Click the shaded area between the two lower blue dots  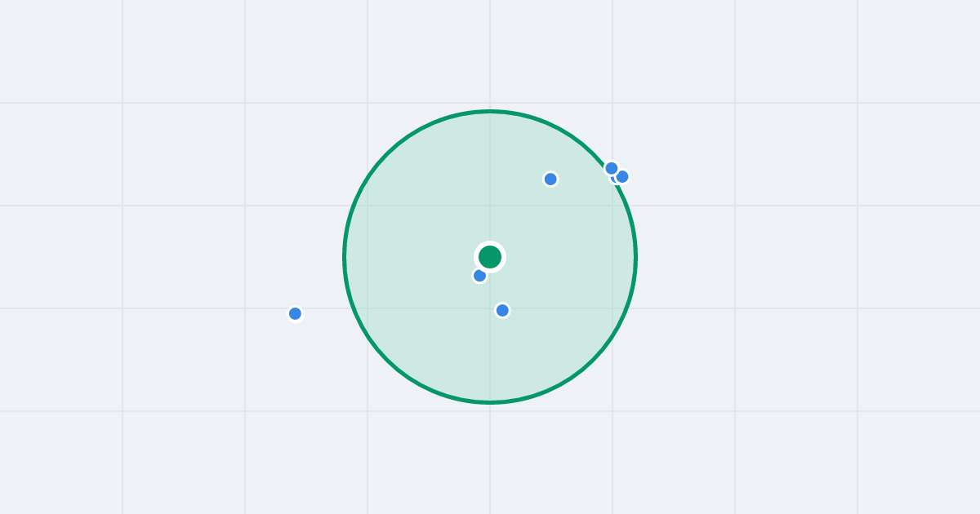(492, 294)
